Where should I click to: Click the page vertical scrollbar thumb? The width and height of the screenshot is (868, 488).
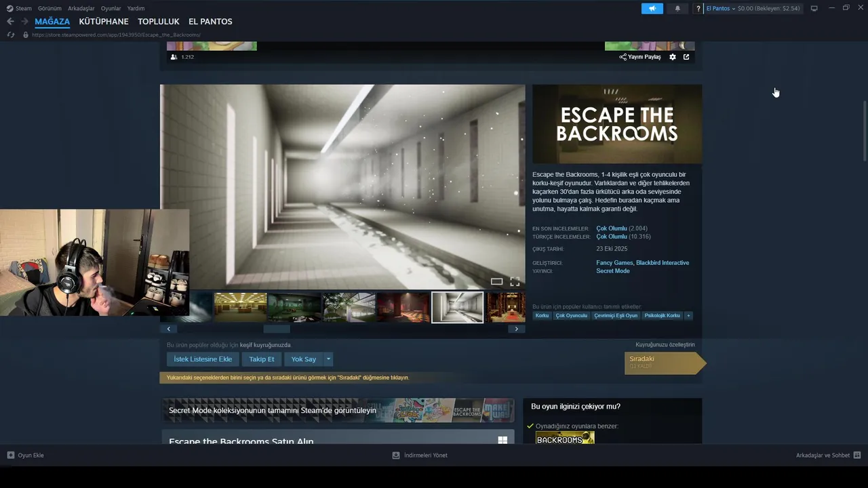tap(865, 131)
